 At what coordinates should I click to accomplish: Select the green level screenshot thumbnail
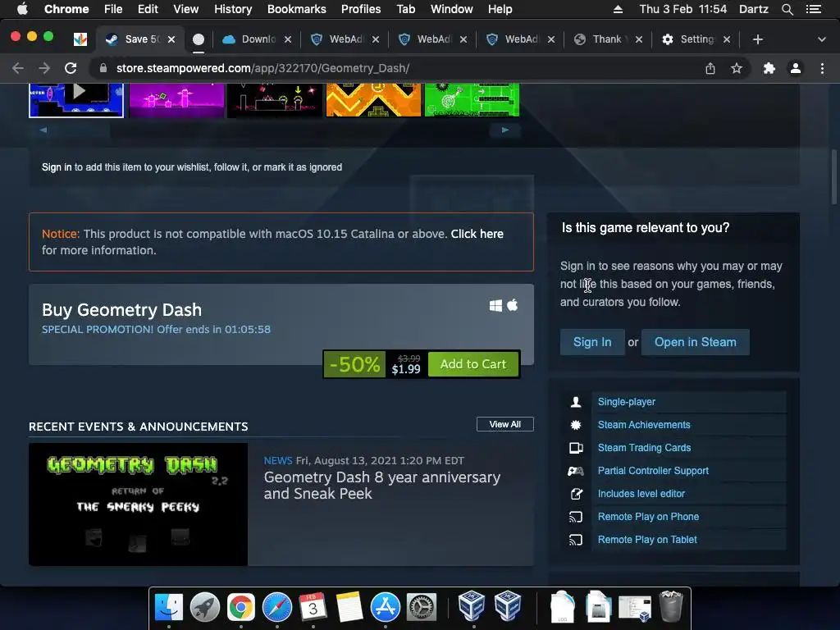[472, 99]
